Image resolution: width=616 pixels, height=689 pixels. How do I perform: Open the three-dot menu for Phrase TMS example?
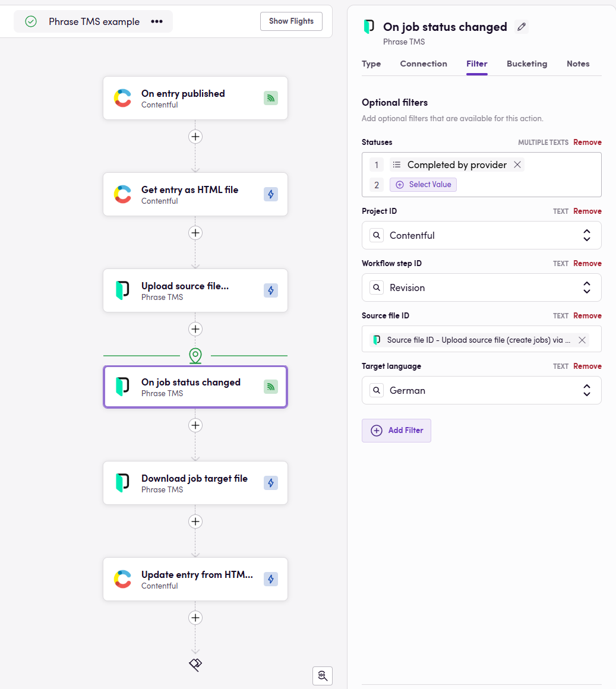coord(157,21)
